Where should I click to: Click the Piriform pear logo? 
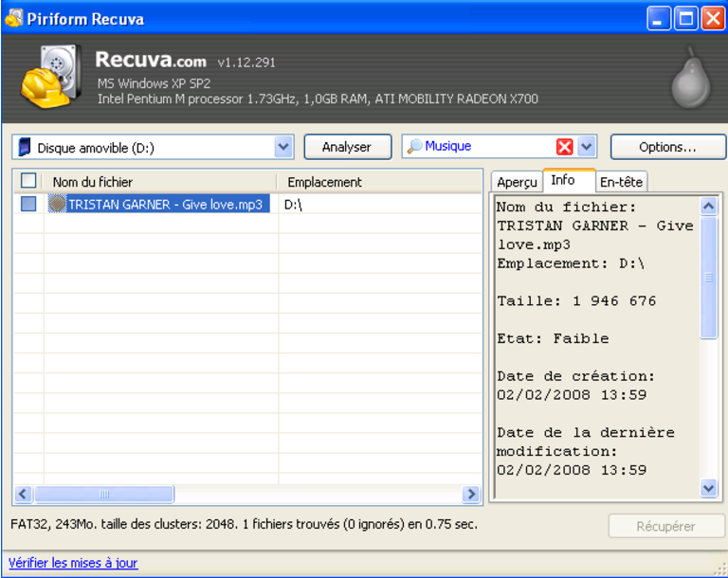pos(691,78)
